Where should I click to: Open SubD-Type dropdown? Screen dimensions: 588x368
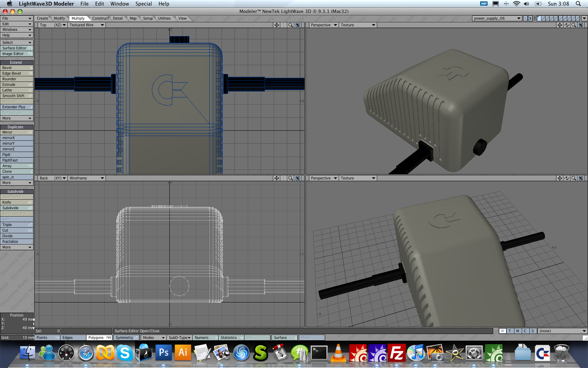[180, 338]
